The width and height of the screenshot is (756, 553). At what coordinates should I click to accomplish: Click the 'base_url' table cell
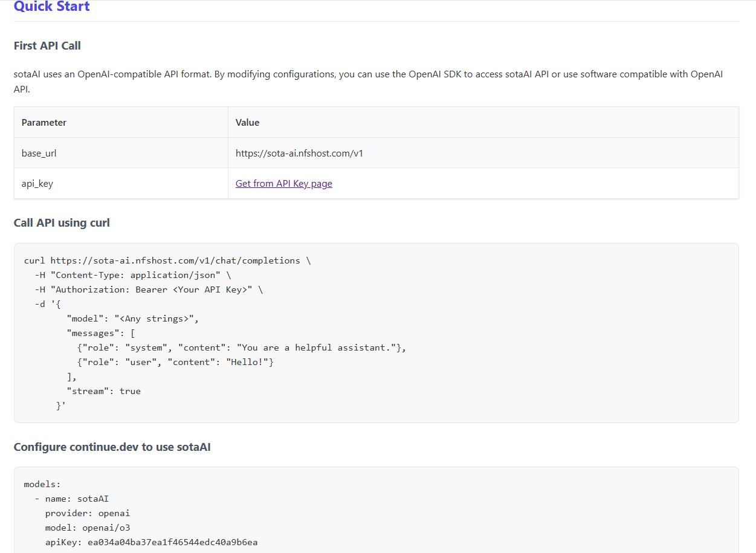121,153
